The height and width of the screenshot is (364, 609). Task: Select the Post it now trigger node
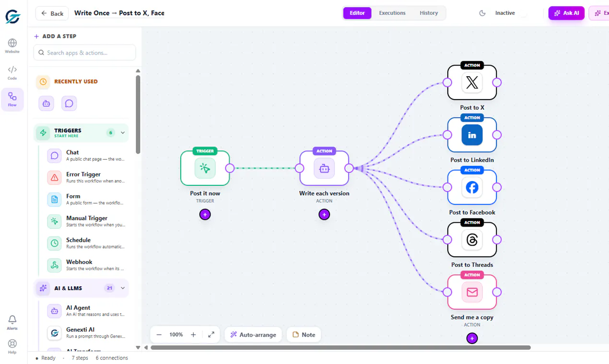(205, 168)
